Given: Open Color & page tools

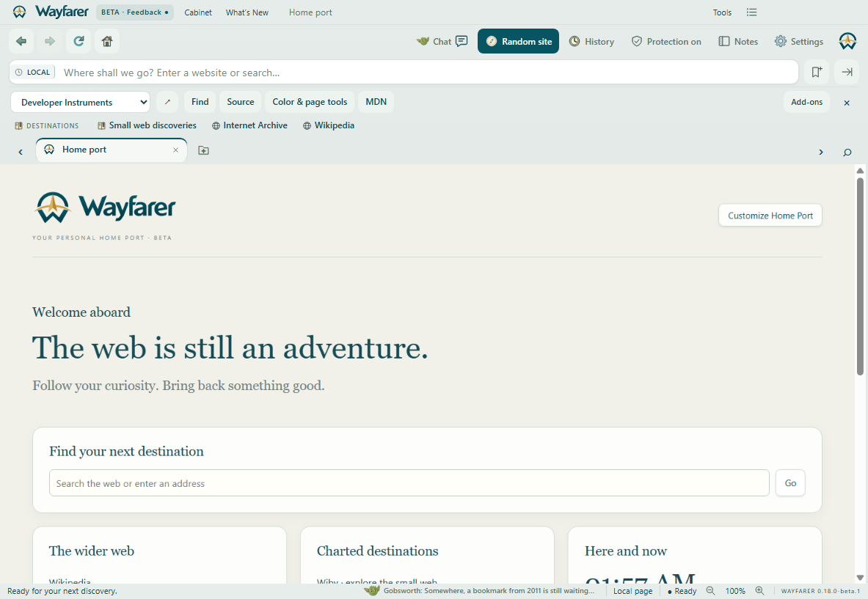Looking at the screenshot, I should click(310, 102).
